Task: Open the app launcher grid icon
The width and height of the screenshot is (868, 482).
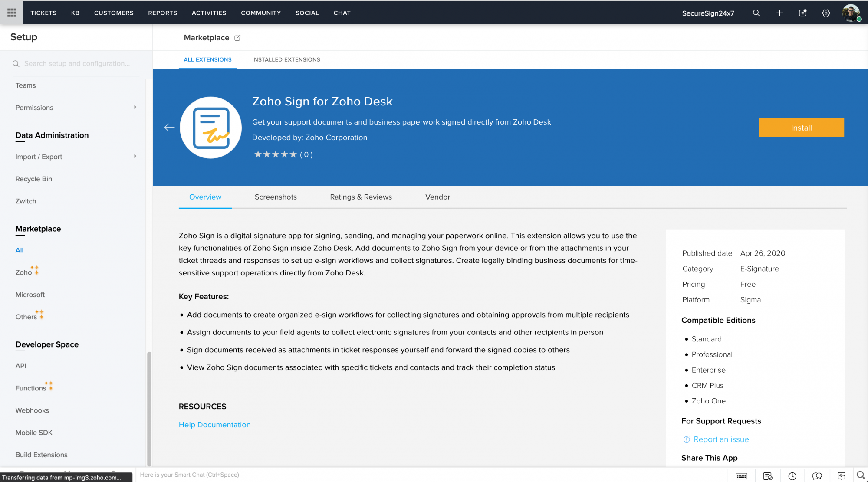Action: click(12, 13)
